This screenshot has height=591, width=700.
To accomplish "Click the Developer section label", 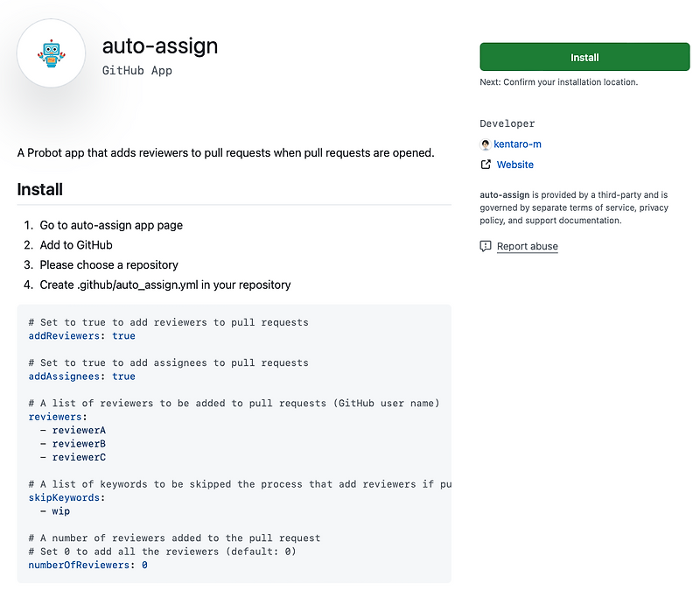I will pyautogui.click(x=507, y=123).
